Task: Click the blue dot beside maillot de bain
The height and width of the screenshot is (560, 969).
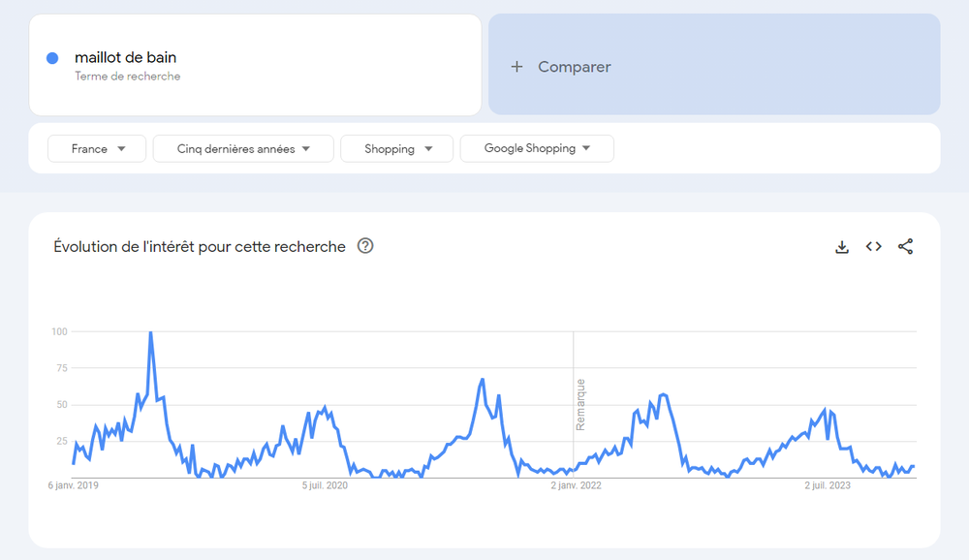Action: [53, 58]
